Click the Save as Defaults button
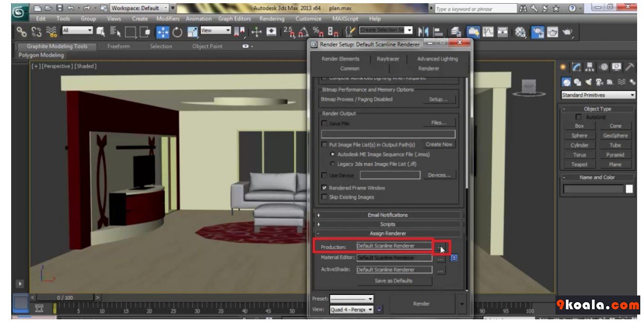This screenshot has width=644, height=323. point(393,281)
